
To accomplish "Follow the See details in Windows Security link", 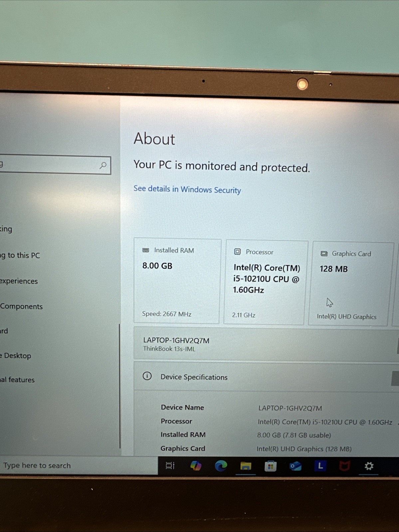I will pyautogui.click(x=187, y=189).
